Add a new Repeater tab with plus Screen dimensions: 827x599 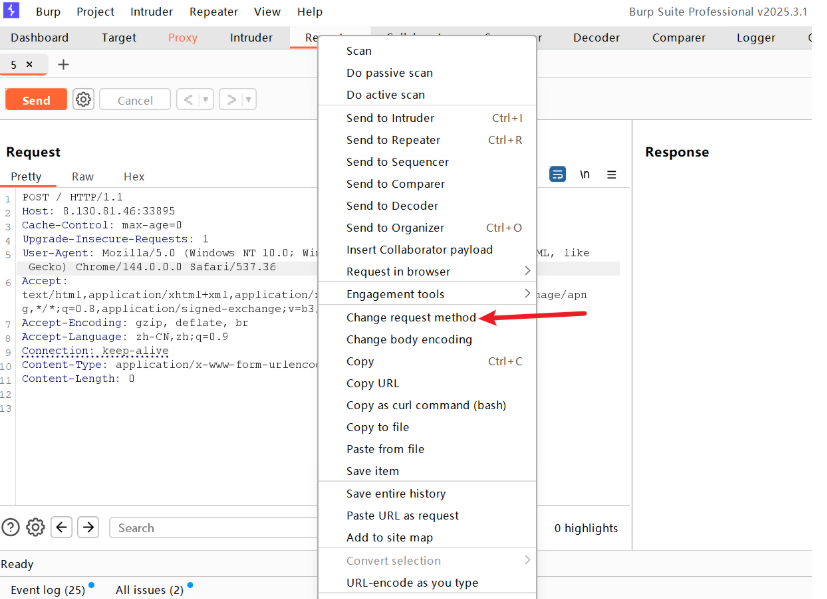(x=63, y=64)
